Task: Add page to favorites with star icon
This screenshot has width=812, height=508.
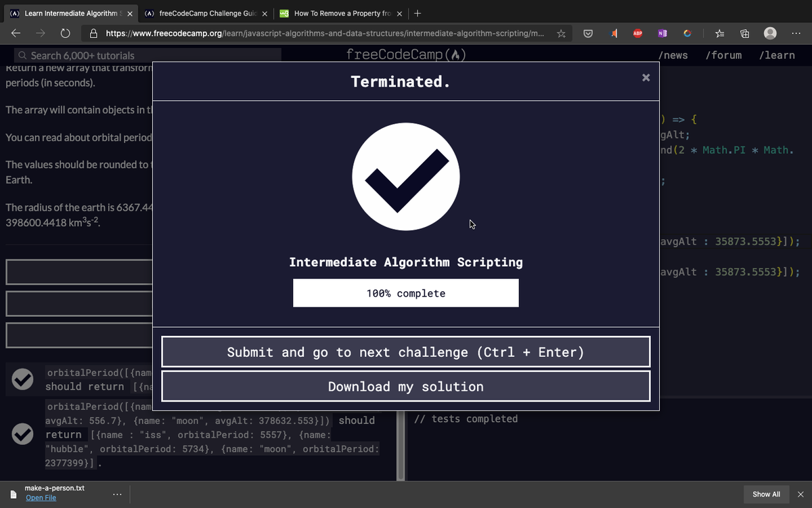Action: pyautogui.click(x=561, y=33)
